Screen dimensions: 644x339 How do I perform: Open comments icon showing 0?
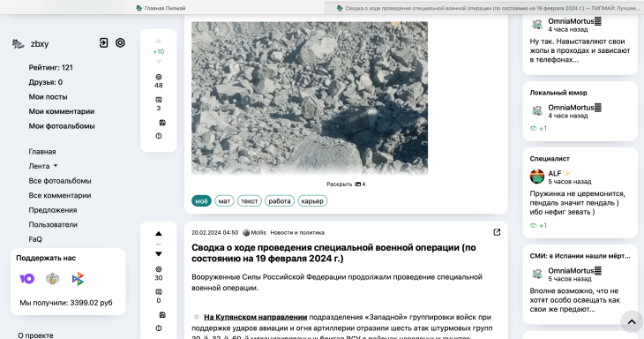pos(159,292)
